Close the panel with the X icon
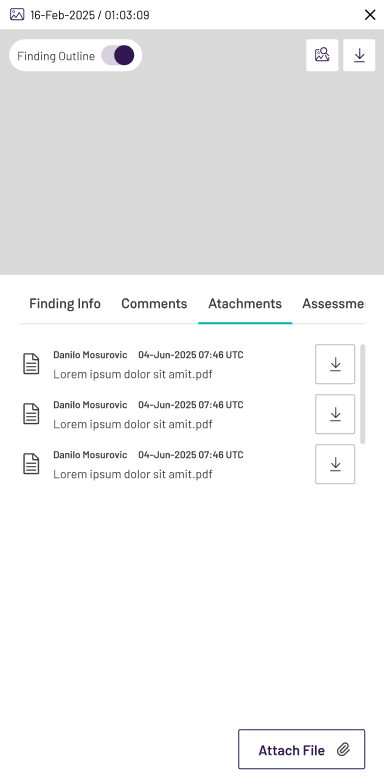This screenshot has height=778, width=384. pos(370,15)
